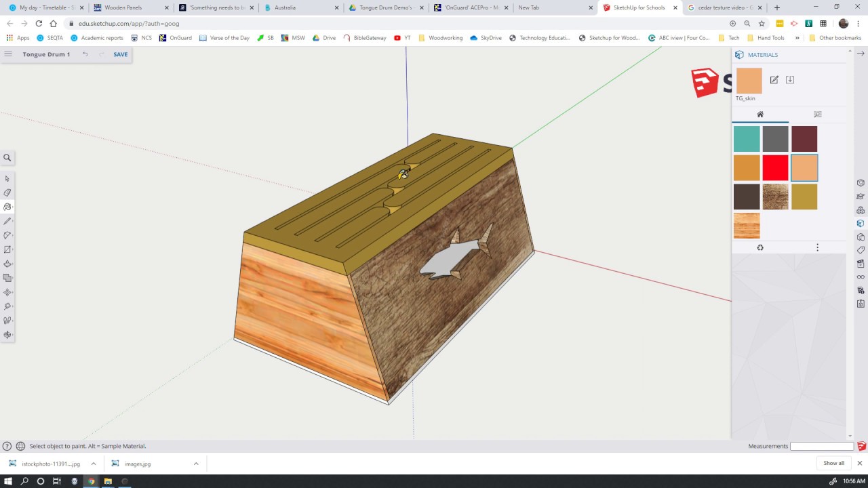Switch to Browse materials tab
This screenshot has height=488, width=868.
pyautogui.click(x=817, y=115)
